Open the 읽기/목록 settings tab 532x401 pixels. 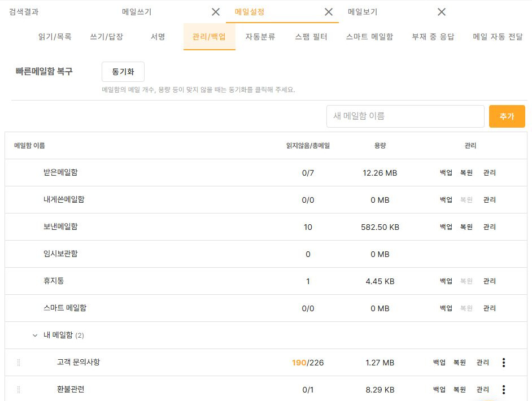pos(55,37)
